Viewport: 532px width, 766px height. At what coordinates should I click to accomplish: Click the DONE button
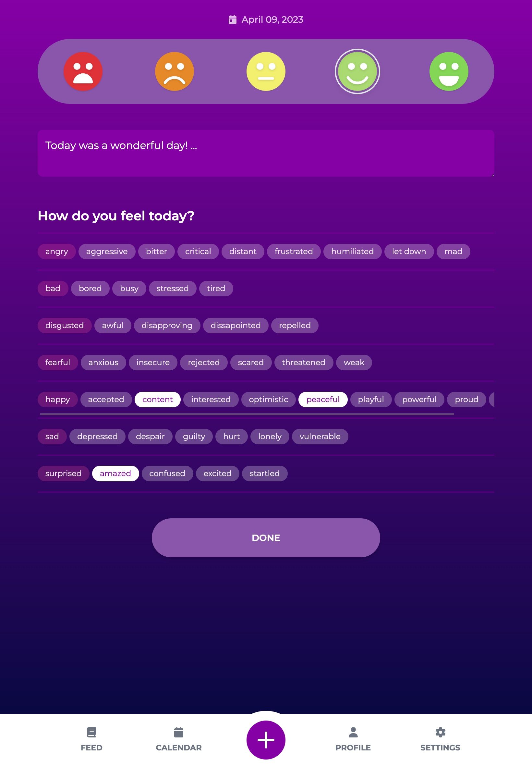click(266, 537)
